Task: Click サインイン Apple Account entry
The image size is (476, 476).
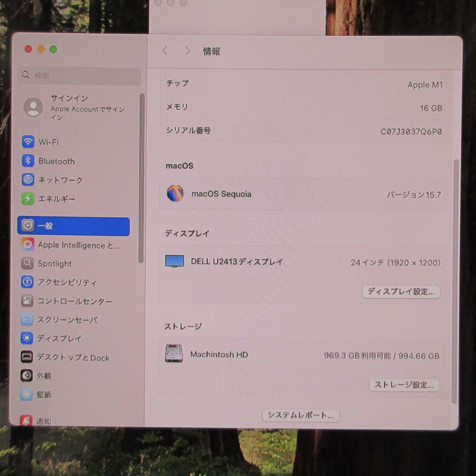Action: [74, 107]
